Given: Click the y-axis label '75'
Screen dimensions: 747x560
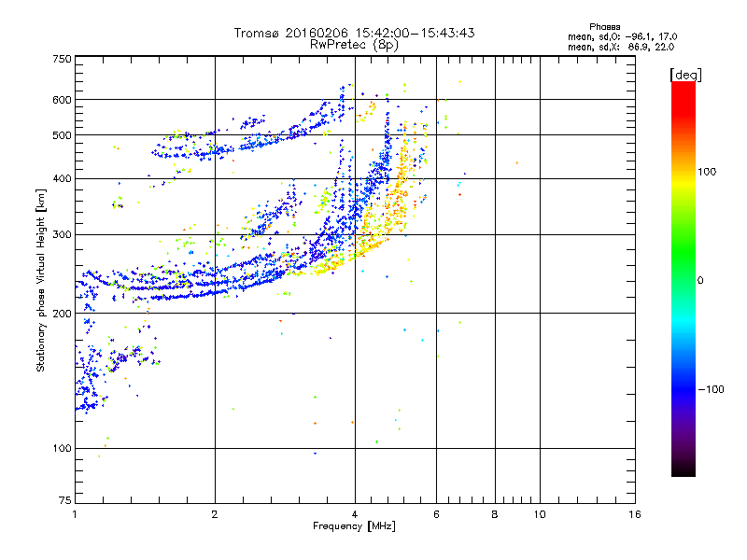Looking at the screenshot, I should click(x=65, y=500).
